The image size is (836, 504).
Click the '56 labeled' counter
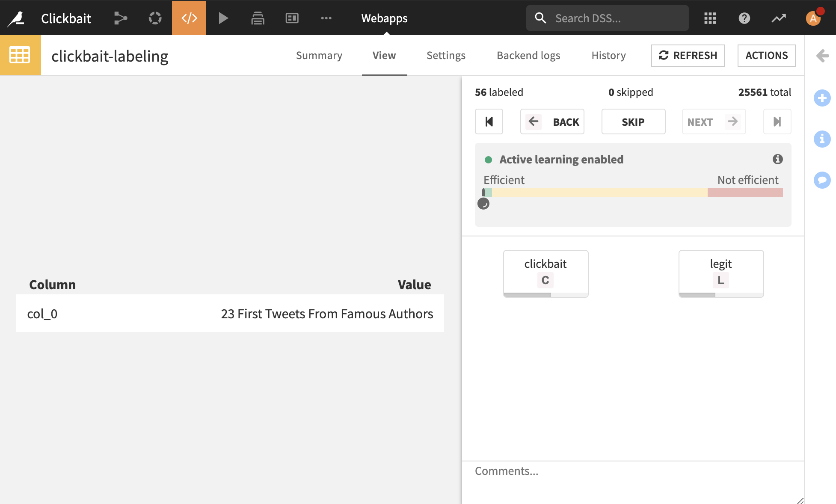click(499, 92)
